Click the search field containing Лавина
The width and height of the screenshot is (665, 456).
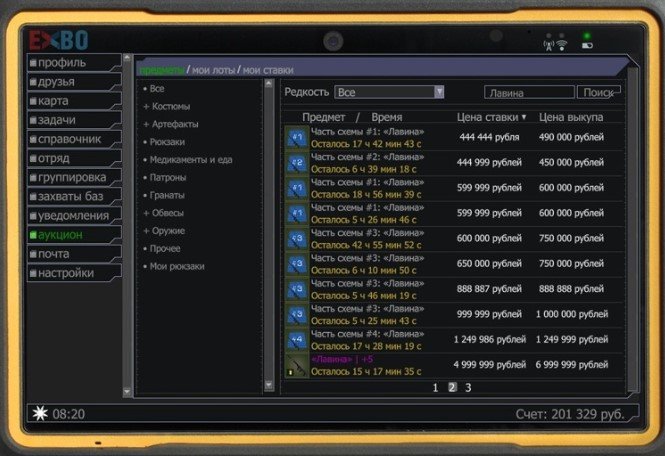(529, 92)
